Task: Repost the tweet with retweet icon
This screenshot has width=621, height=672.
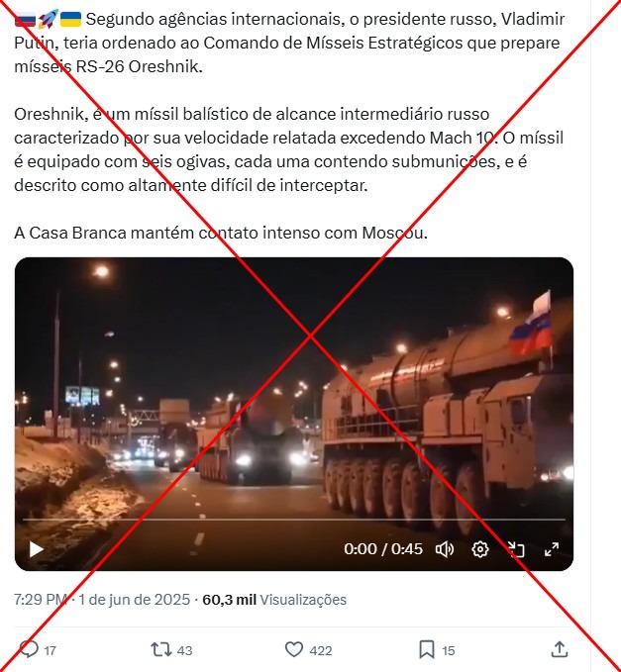Action: (160, 649)
